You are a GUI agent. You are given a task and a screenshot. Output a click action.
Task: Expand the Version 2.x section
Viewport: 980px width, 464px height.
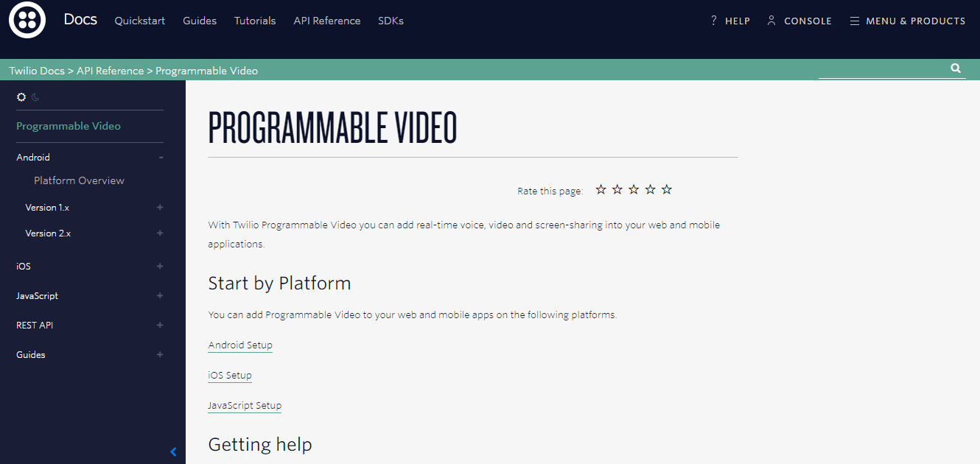pos(160,233)
